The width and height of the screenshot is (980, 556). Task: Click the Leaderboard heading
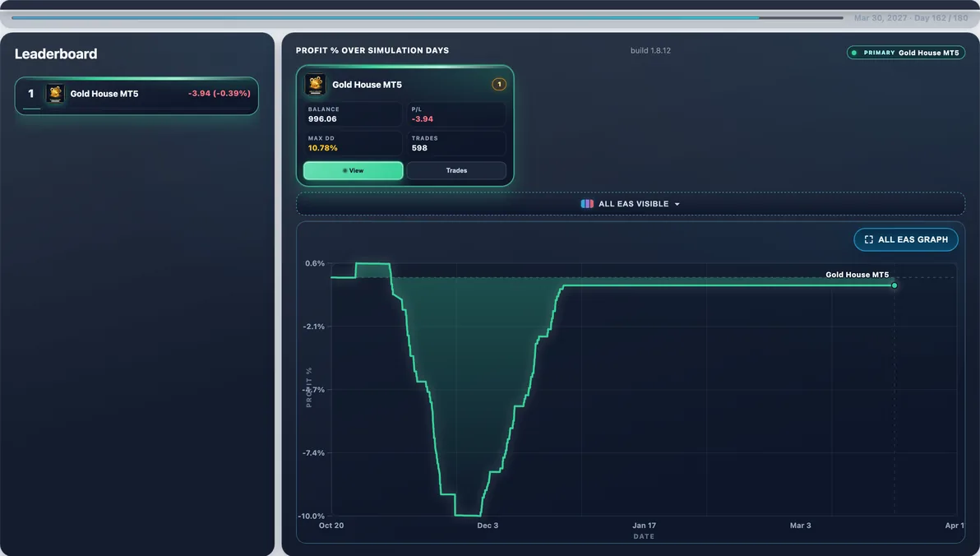56,53
